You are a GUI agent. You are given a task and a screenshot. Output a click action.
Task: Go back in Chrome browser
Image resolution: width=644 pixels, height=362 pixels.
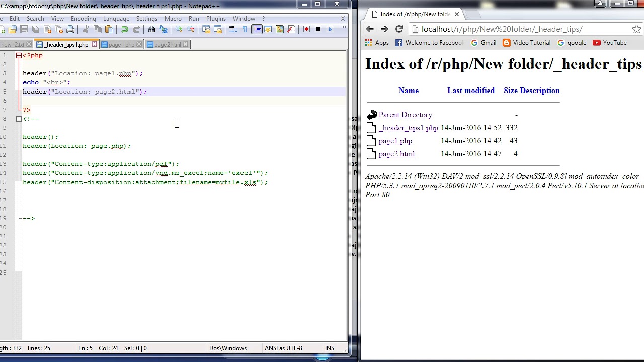(x=370, y=29)
